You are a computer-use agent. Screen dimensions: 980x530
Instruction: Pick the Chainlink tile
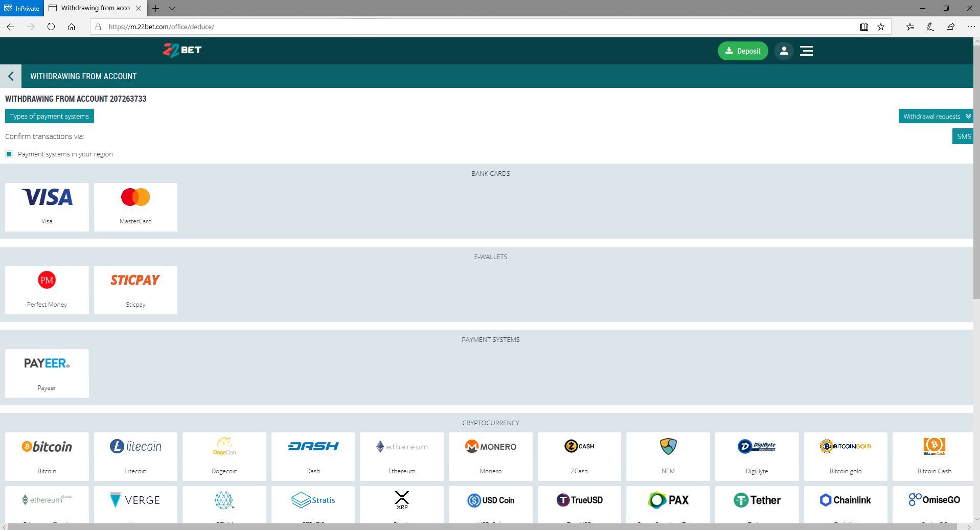pos(846,504)
